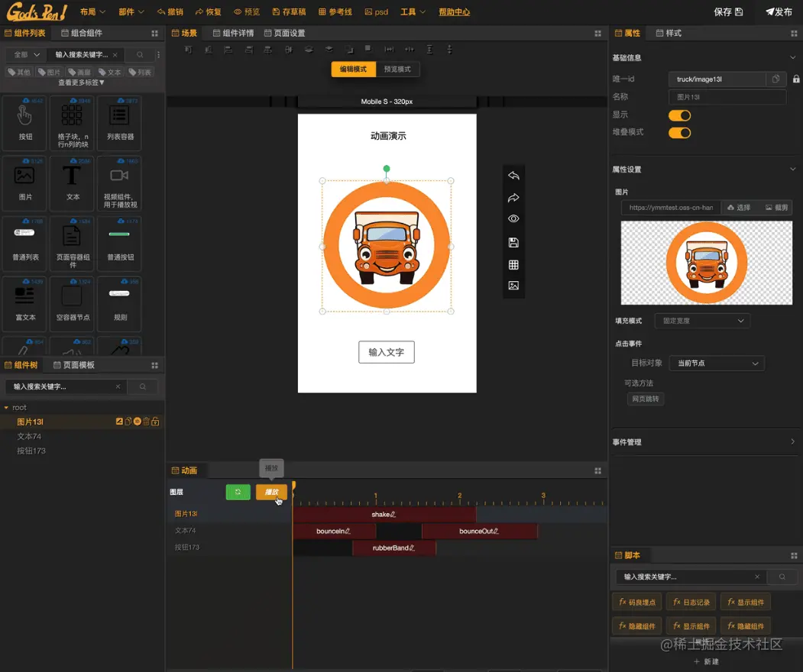Add the 列表容器 component

[x=120, y=123]
